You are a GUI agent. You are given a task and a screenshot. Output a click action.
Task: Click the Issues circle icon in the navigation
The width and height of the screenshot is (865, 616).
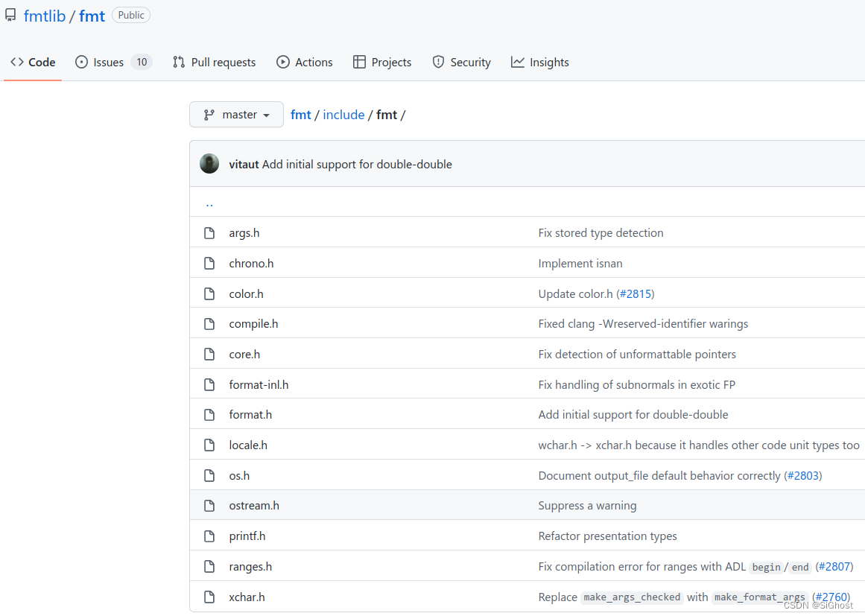pos(81,62)
